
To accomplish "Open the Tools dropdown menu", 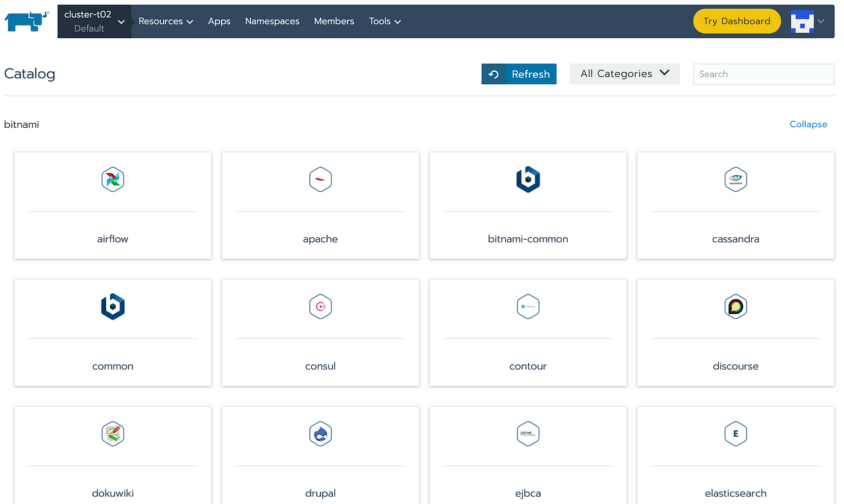I will tap(385, 21).
